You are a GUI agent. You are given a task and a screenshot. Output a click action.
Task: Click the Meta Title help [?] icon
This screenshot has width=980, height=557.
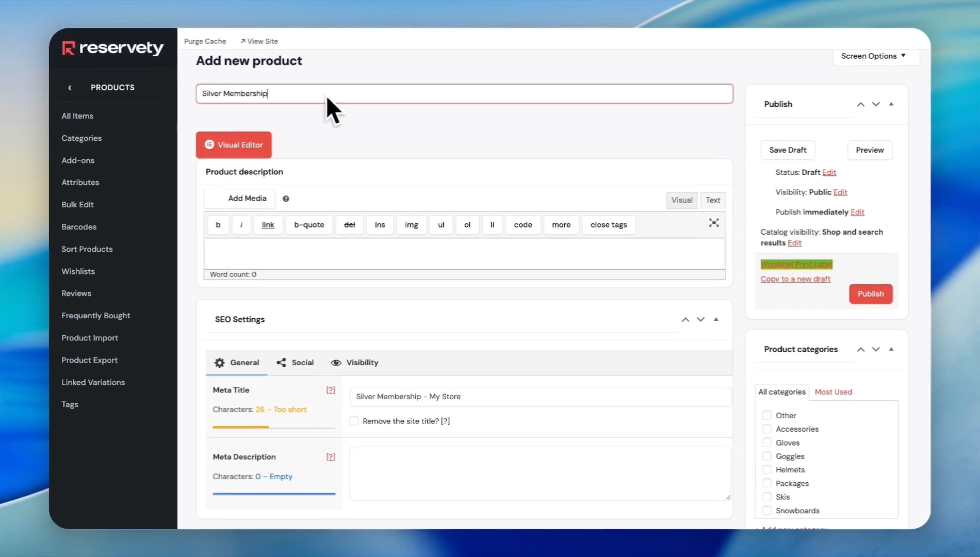click(331, 390)
